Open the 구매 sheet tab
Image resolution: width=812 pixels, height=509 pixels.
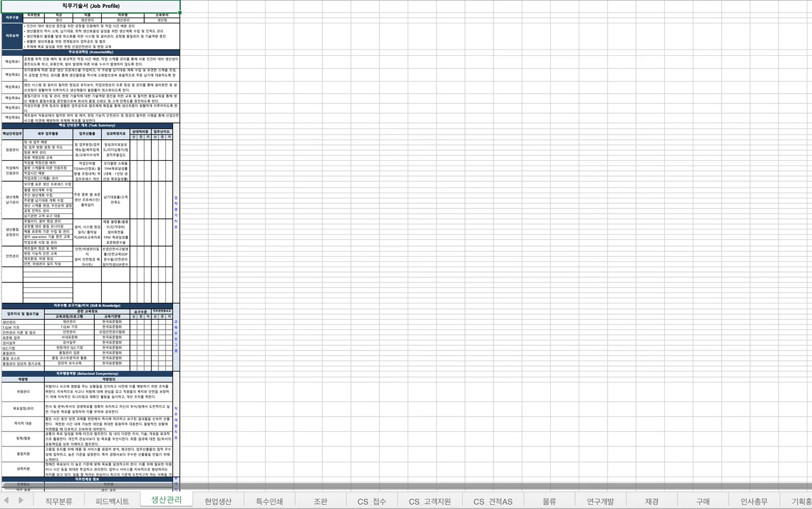[x=703, y=501]
